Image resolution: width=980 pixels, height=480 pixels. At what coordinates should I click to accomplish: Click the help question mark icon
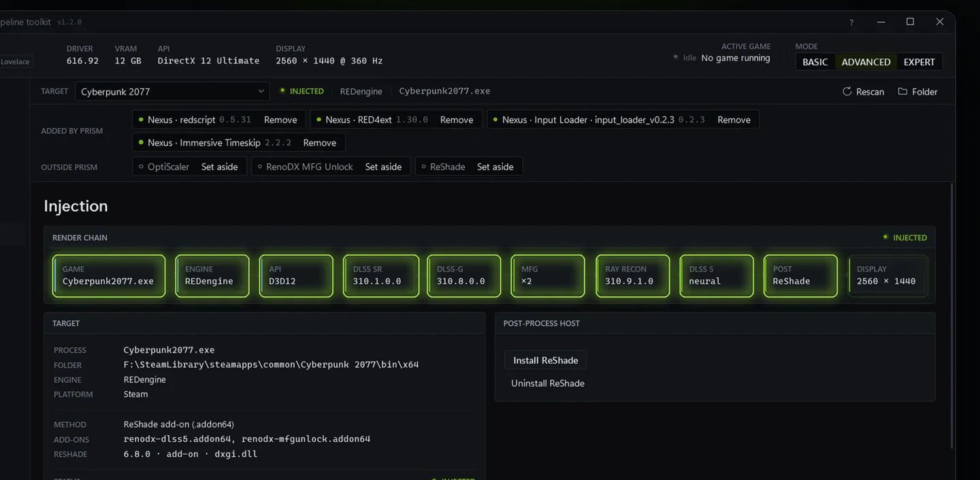point(851,22)
